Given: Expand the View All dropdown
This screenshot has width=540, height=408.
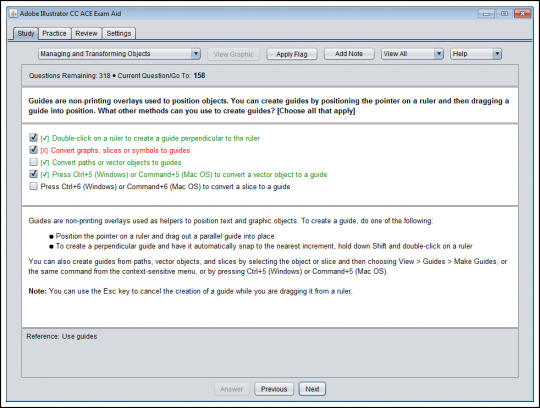Looking at the screenshot, I should coord(412,54).
